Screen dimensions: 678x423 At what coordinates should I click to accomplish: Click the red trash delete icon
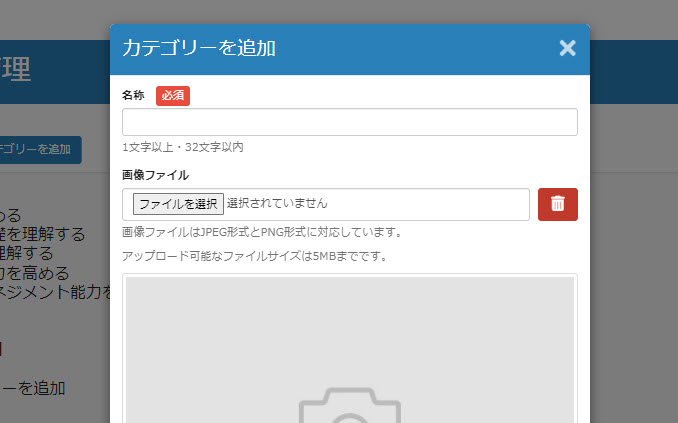tap(557, 204)
